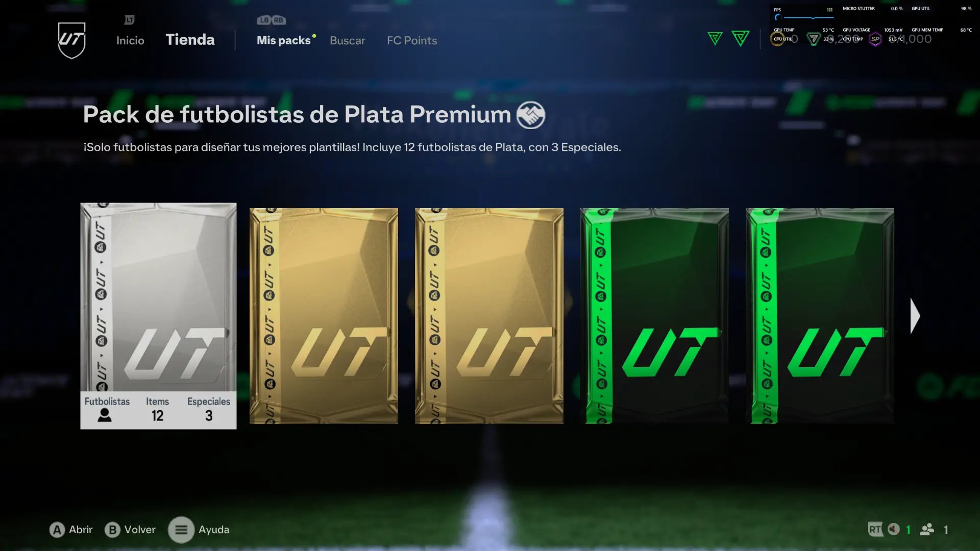This screenshot has width=980, height=551.
Task: Go to FC Points tab
Action: coord(412,41)
